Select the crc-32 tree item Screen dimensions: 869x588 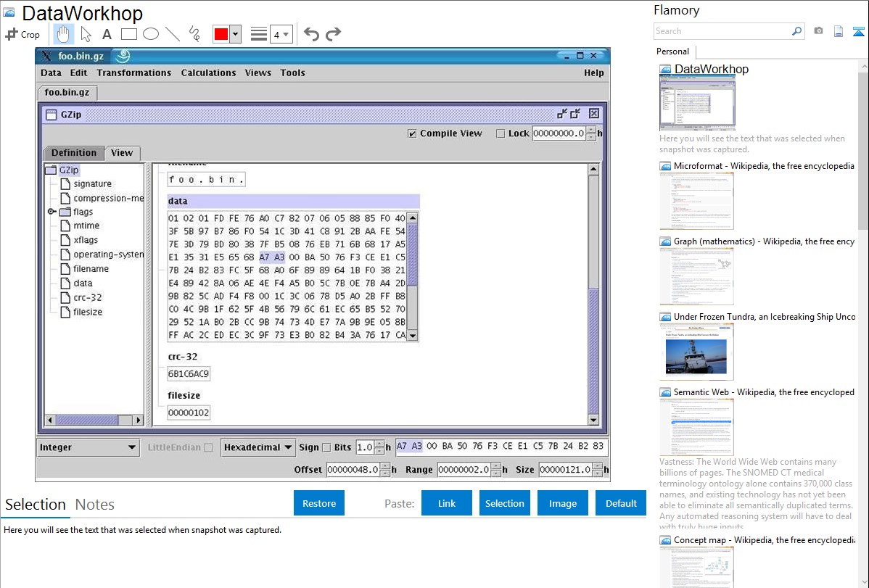tap(81, 297)
